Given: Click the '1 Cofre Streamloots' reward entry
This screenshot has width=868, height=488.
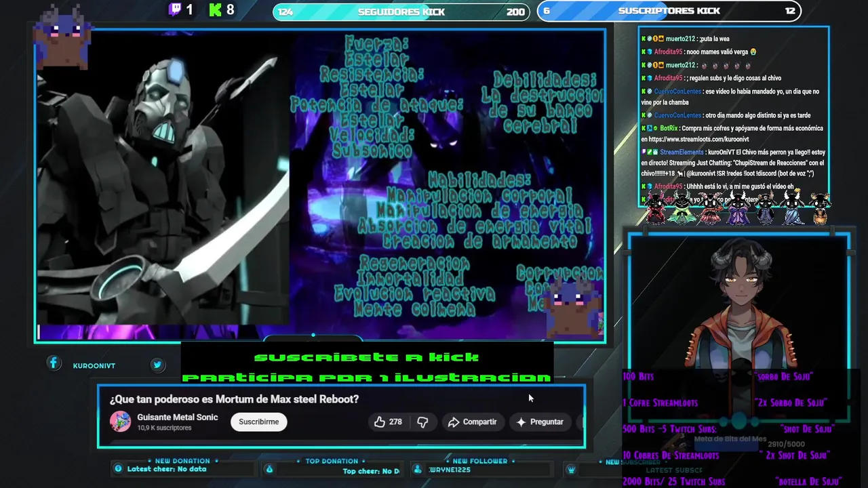Looking at the screenshot, I should [x=660, y=403].
